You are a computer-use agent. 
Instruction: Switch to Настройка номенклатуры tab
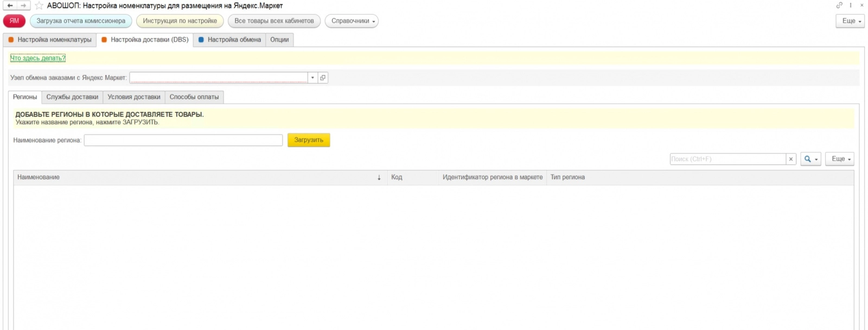click(50, 40)
